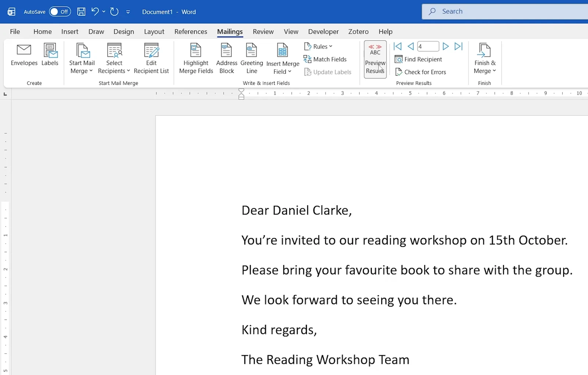Open Finish & Merge dropdown
Image resolution: width=588 pixels, height=375 pixels.
485,59
